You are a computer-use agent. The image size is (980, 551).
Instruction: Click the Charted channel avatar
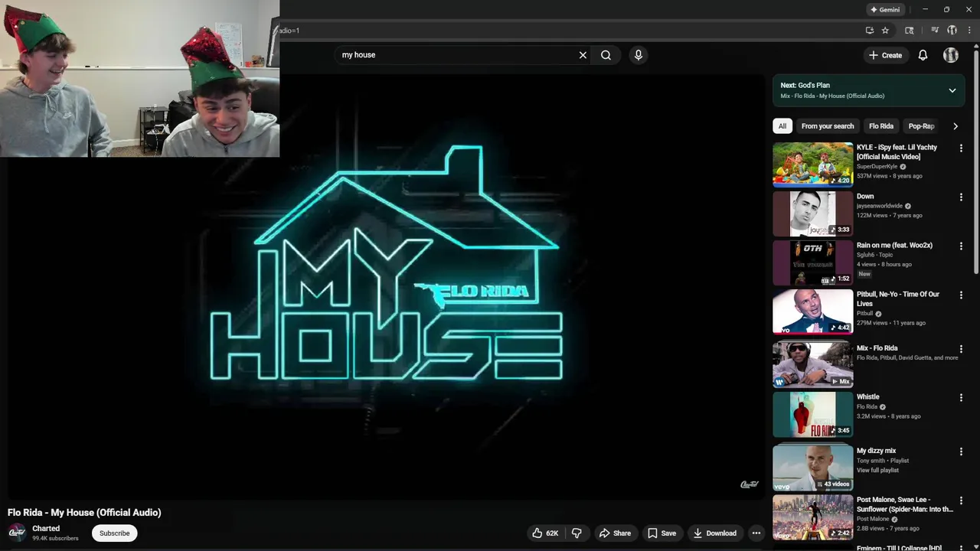pos(17,533)
